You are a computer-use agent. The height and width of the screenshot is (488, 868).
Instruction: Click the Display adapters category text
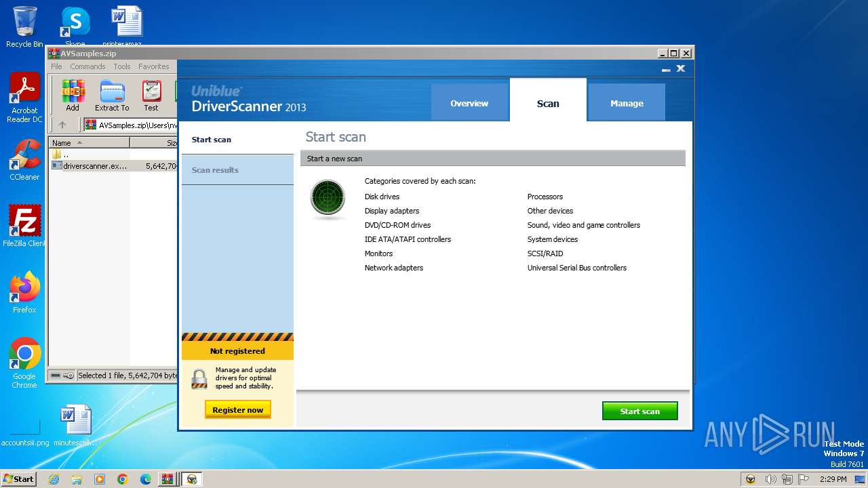click(392, 211)
